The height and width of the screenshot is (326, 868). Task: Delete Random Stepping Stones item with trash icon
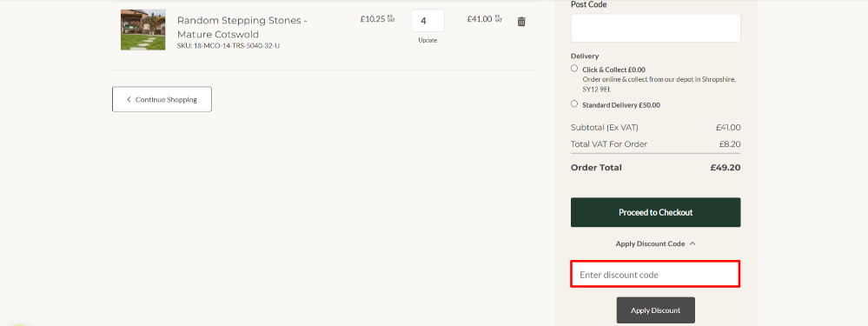pyautogui.click(x=521, y=22)
